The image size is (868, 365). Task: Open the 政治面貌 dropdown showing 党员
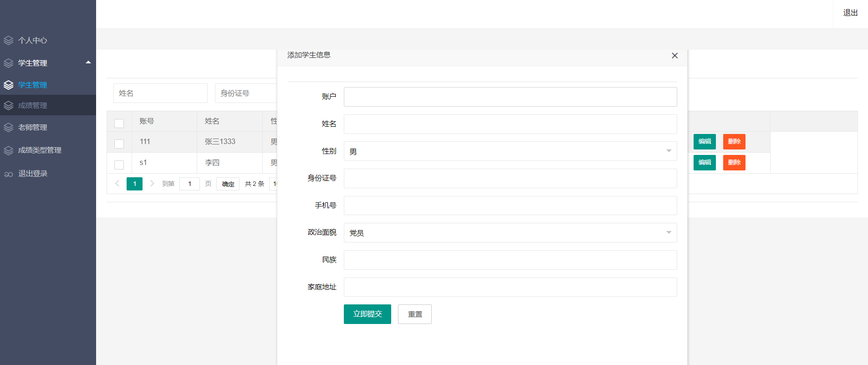[x=510, y=233]
